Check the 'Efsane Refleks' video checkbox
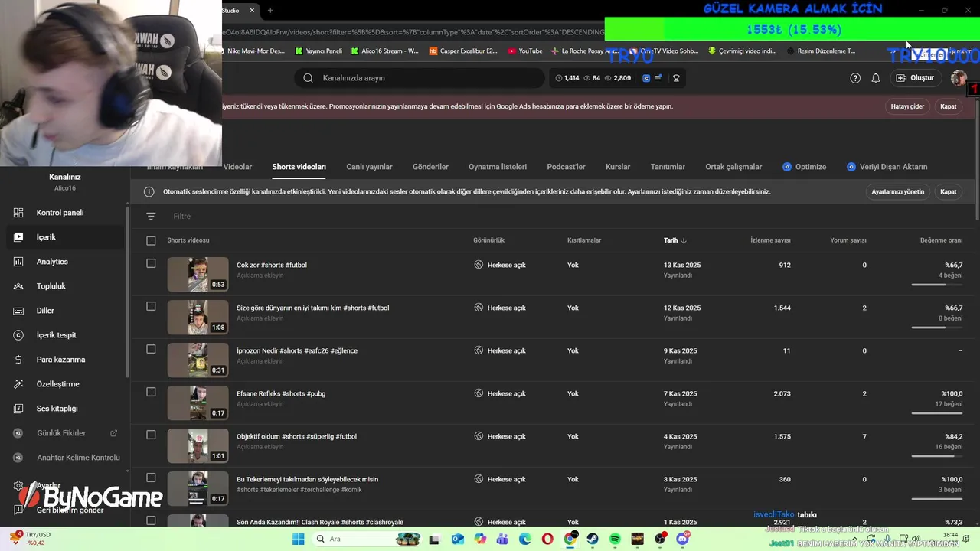 151,392
